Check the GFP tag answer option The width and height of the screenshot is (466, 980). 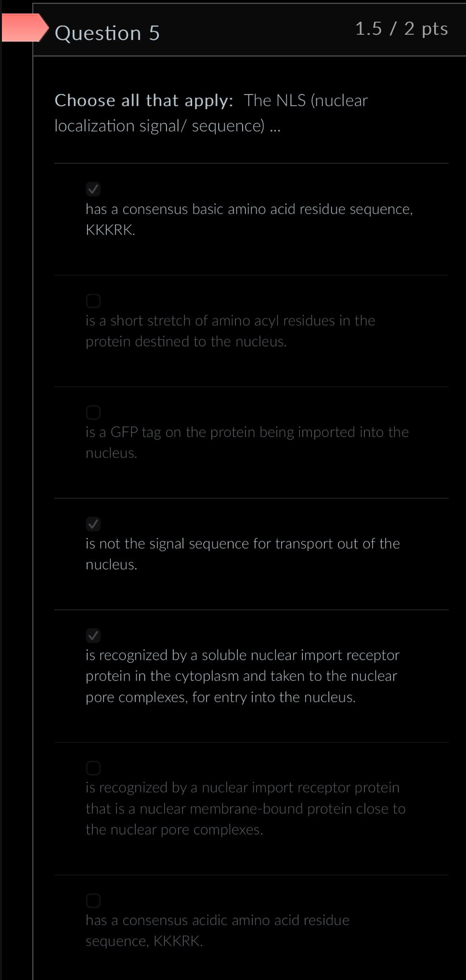[94, 412]
